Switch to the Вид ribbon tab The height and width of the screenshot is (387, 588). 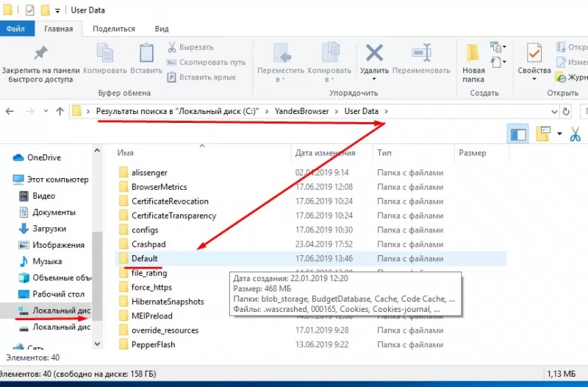coord(162,29)
